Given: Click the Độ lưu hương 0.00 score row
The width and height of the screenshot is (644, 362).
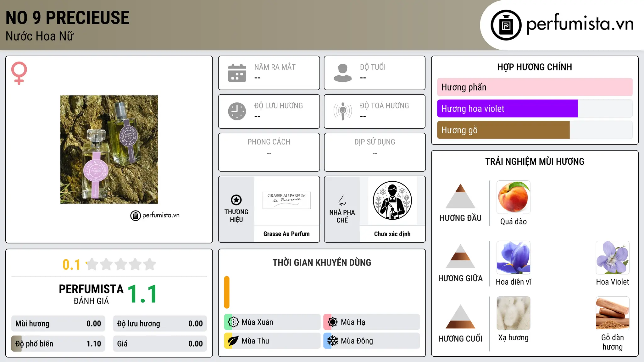Looking at the screenshot, I should point(160,324).
